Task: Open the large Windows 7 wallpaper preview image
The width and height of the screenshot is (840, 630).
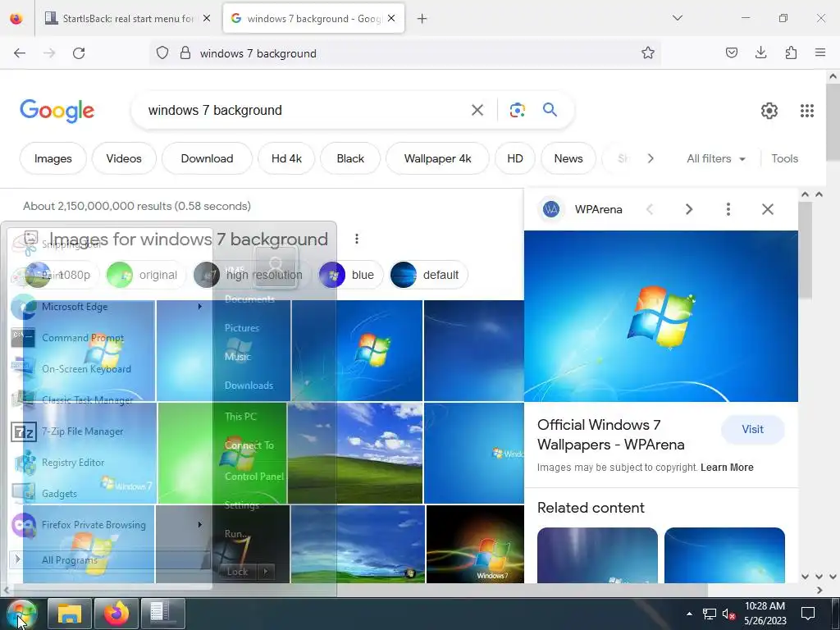Action: tap(660, 316)
